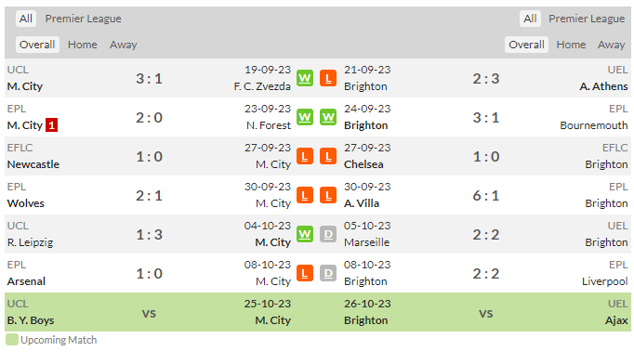Image resolution: width=634 pixels, height=364 pixels.
Task: Click the D badge for Brighton vs Liverpool
Action: point(328,274)
